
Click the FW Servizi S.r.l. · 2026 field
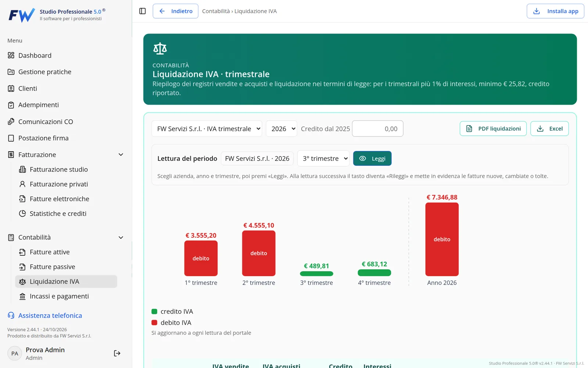point(257,159)
